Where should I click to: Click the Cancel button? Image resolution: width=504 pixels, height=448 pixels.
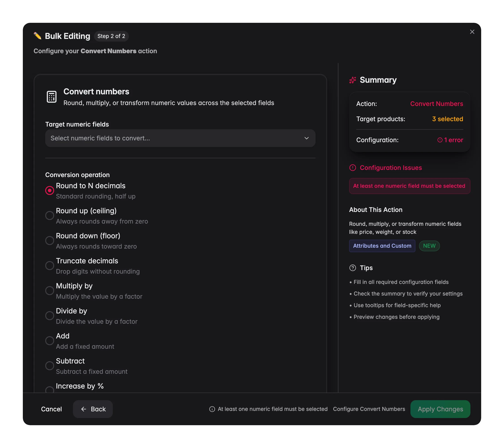(x=51, y=409)
